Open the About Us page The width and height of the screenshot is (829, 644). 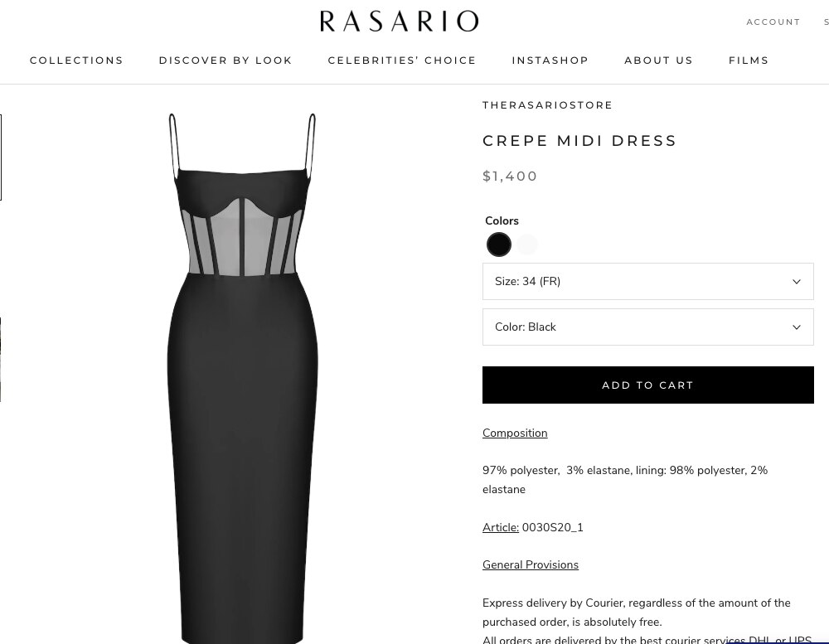pos(658,61)
